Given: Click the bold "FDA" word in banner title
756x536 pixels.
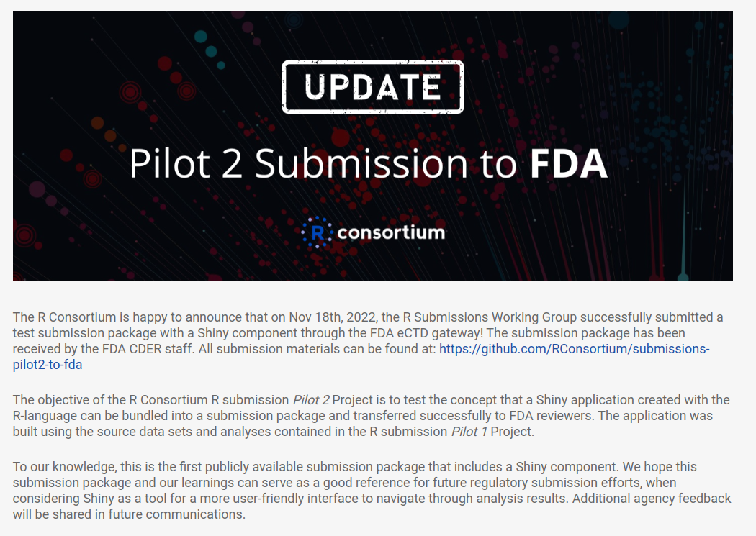Looking at the screenshot, I should (568, 165).
